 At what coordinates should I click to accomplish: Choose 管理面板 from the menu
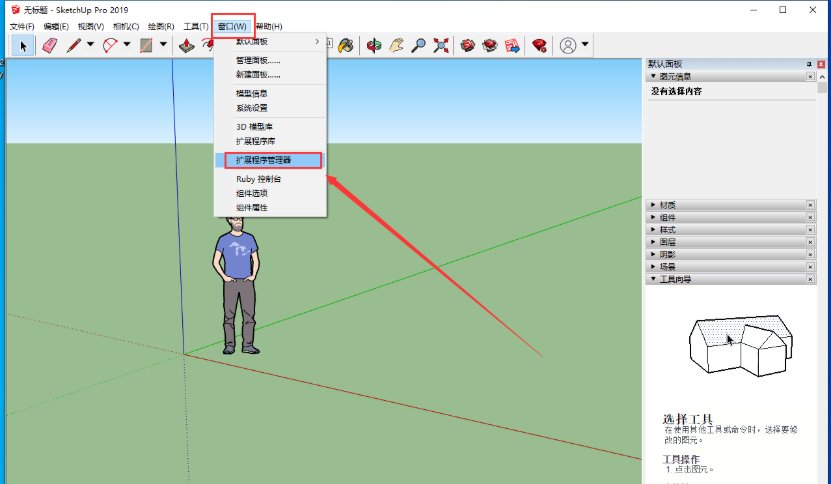click(x=270, y=60)
